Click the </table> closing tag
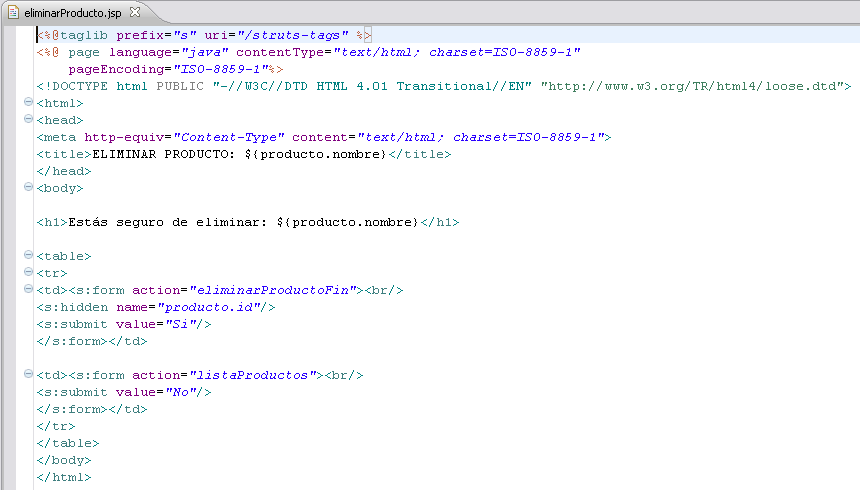The image size is (860, 490). pos(68,443)
